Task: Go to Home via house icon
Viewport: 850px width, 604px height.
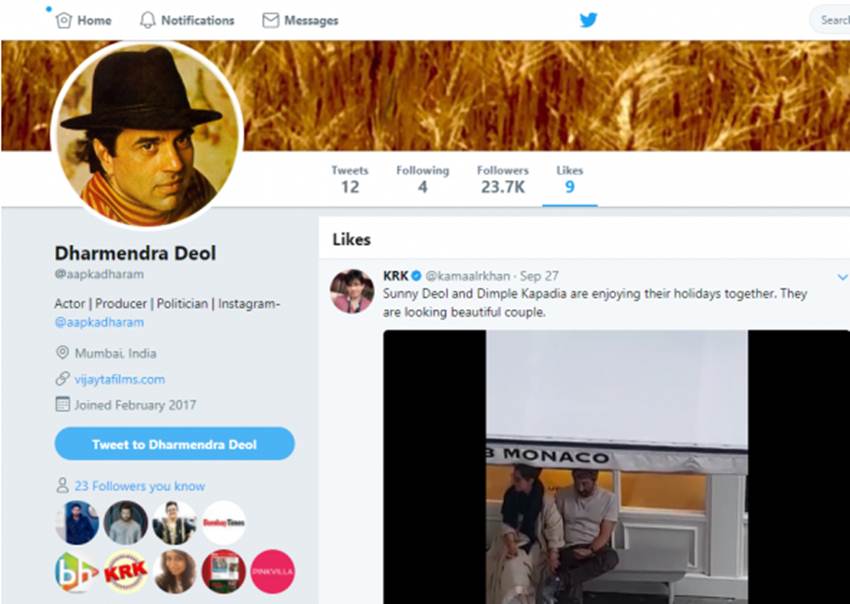Action: tap(65, 20)
